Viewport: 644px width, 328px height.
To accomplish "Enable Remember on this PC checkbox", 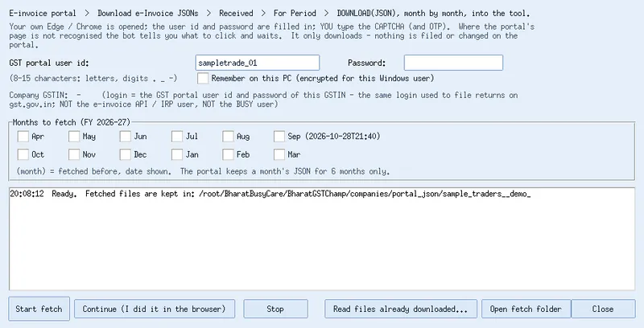I will click(203, 78).
